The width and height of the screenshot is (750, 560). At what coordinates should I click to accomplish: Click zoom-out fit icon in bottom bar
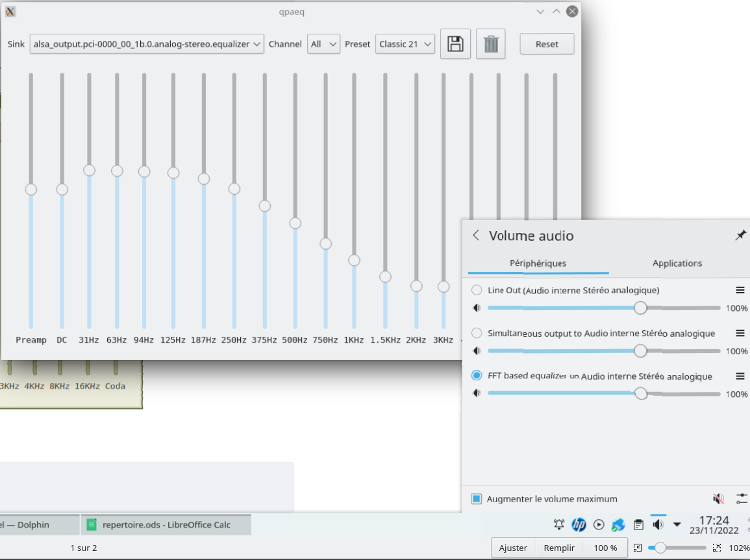[x=637, y=548]
